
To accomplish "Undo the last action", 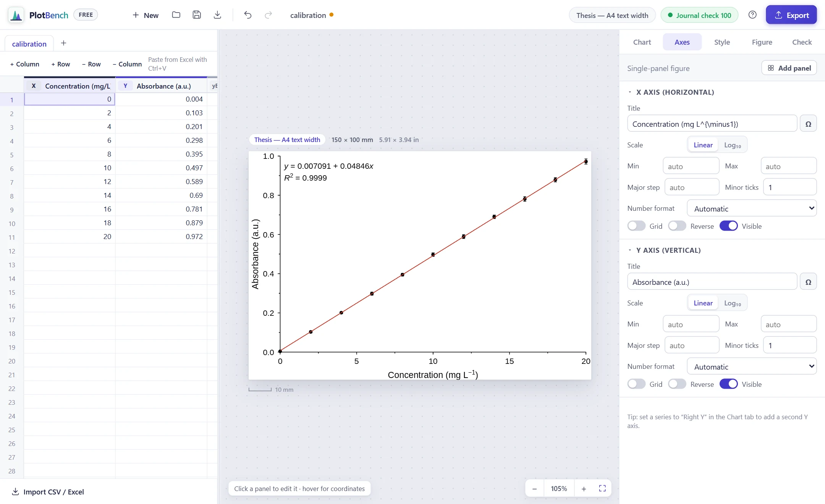I will [x=248, y=15].
